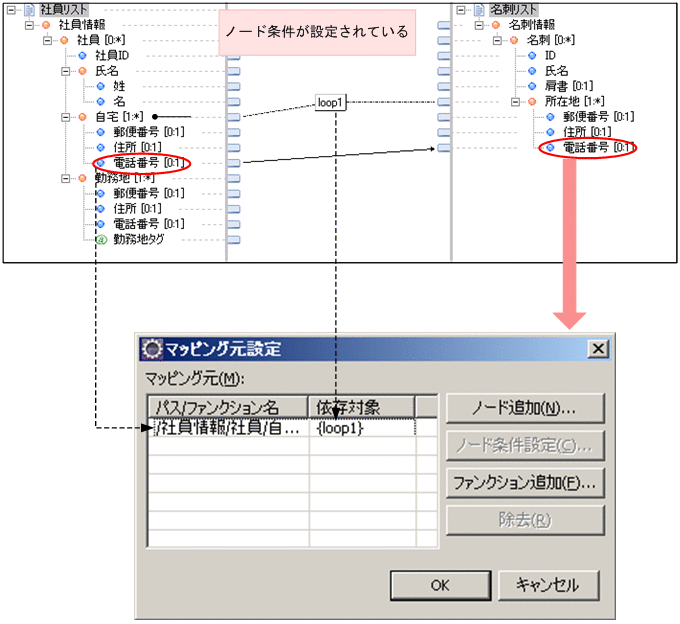The width and height of the screenshot is (680, 624).
Task: Click the 氏名 node icon in 名刺リスト
Action: click(532, 71)
